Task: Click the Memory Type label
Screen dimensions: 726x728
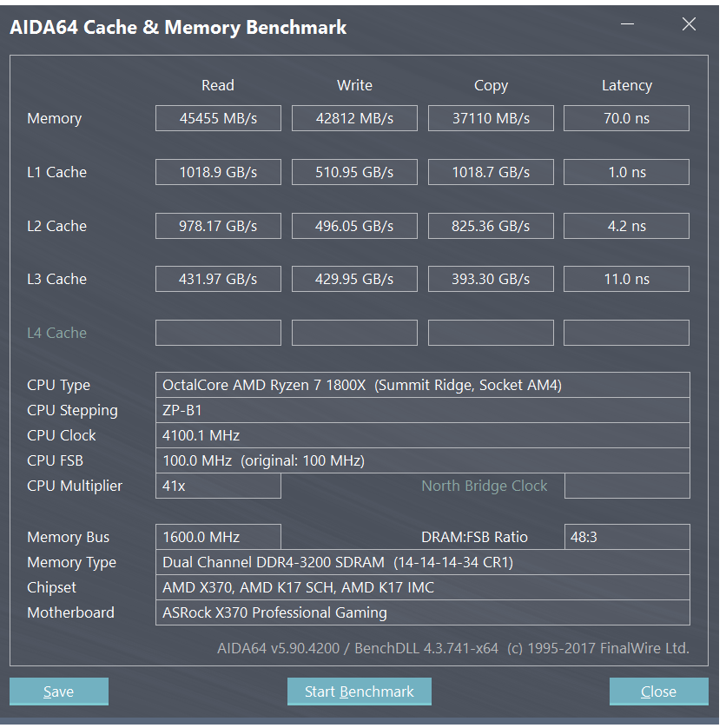Action: (x=71, y=563)
